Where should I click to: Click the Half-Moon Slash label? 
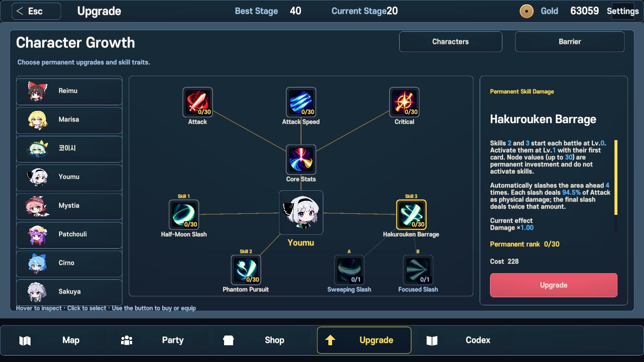[184, 234]
